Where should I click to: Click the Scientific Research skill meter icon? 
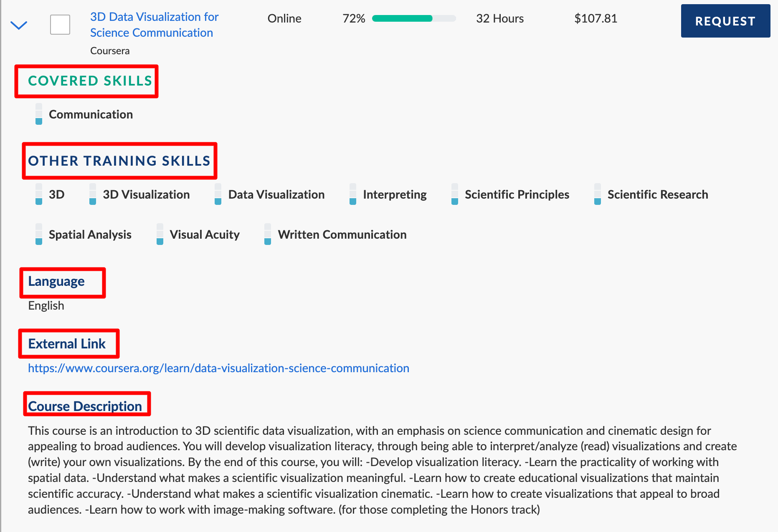pyautogui.click(x=598, y=194)
